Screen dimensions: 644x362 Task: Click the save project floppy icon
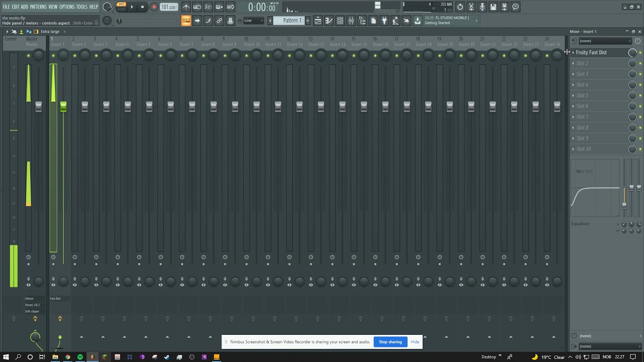[493, 7]
